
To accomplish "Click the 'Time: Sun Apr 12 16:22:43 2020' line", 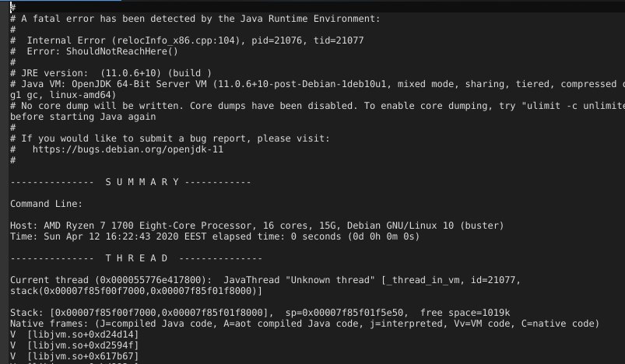I will (215, 236).
